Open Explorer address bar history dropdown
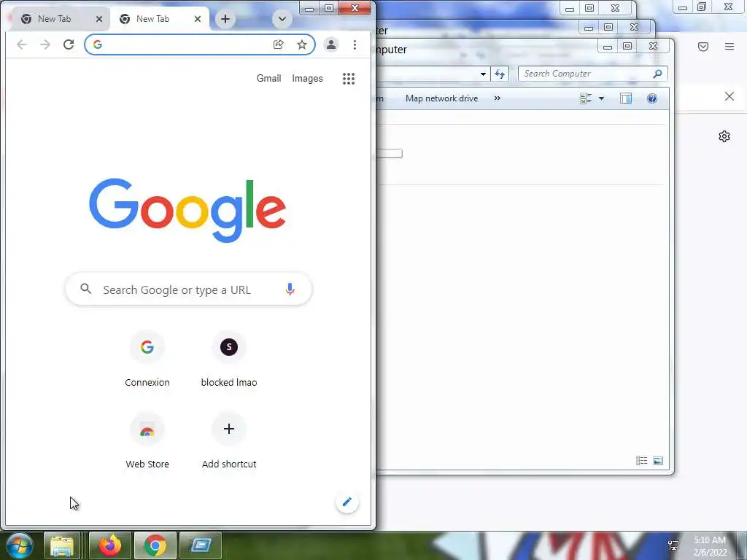The height and width of the screenshot is (560, 747). tap(483, 74)
